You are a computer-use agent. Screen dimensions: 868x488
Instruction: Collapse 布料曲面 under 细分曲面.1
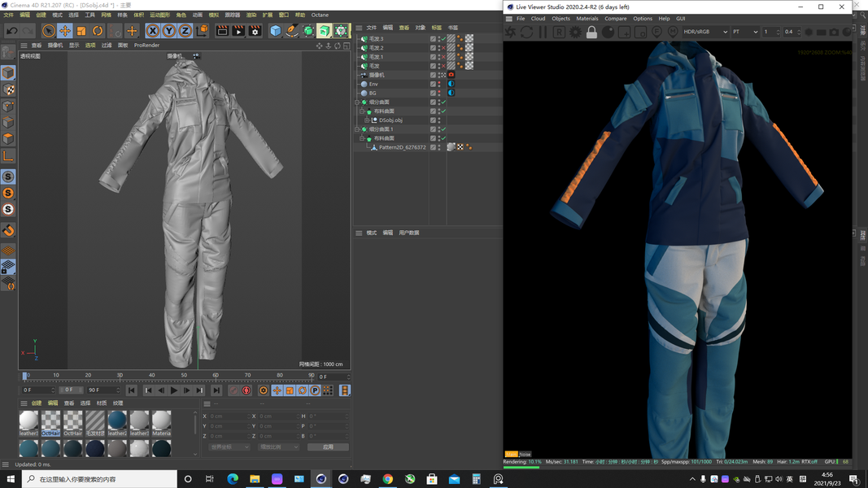pos(362,138)
